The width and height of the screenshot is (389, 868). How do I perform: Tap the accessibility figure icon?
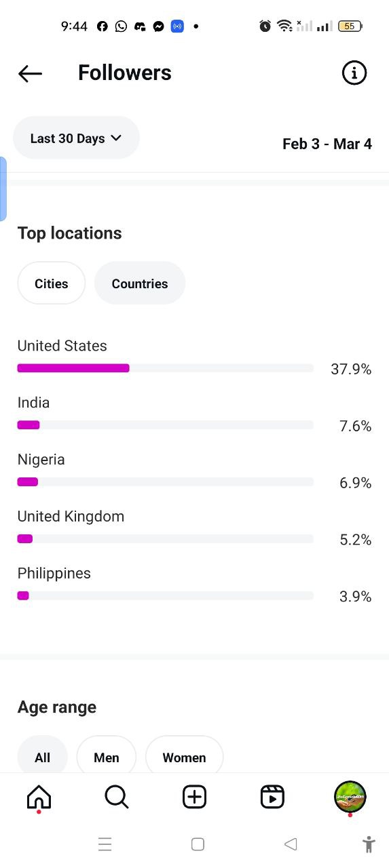point(369,844)
